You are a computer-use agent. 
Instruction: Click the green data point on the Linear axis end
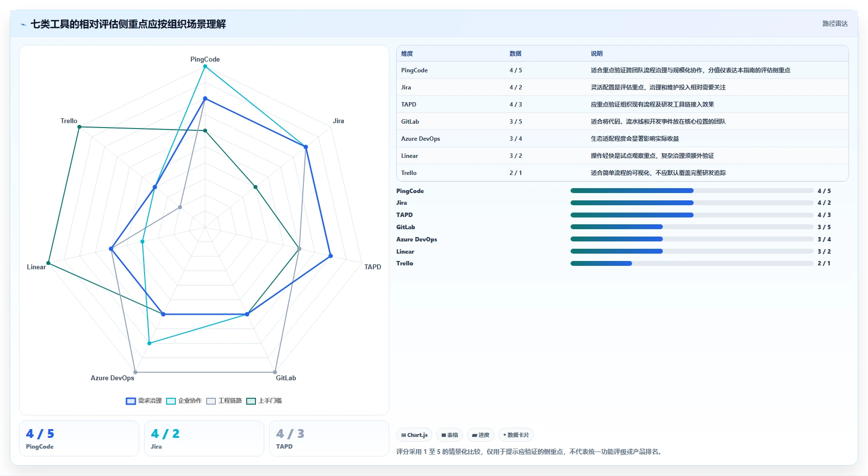pyautogui.click(x=48, y=263)
